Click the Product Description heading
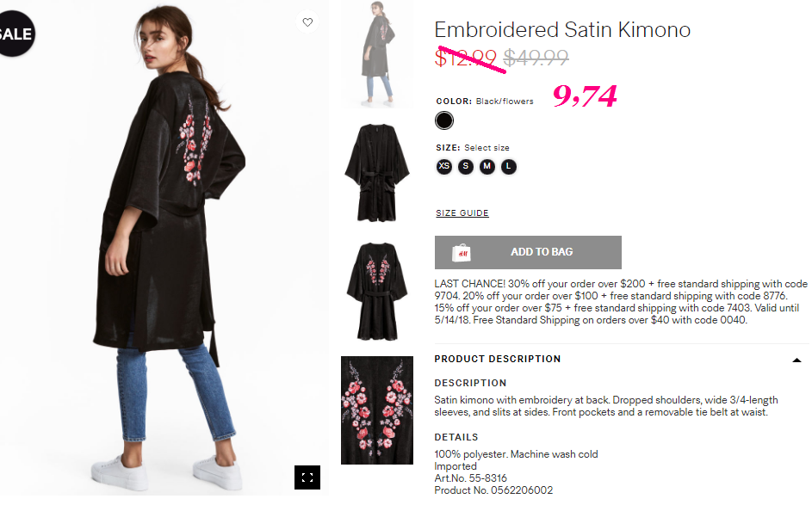The width and height of the screenshot is (812, 505). pos(497,359)
